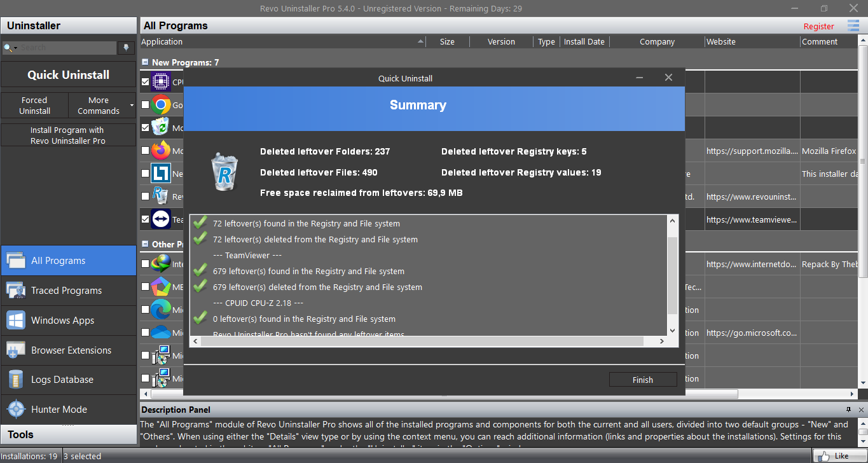The height and width of the screenshot is (463, 868).
Task: Click the hamburger menu icon near Register
Action: click(x=853, y=25)
